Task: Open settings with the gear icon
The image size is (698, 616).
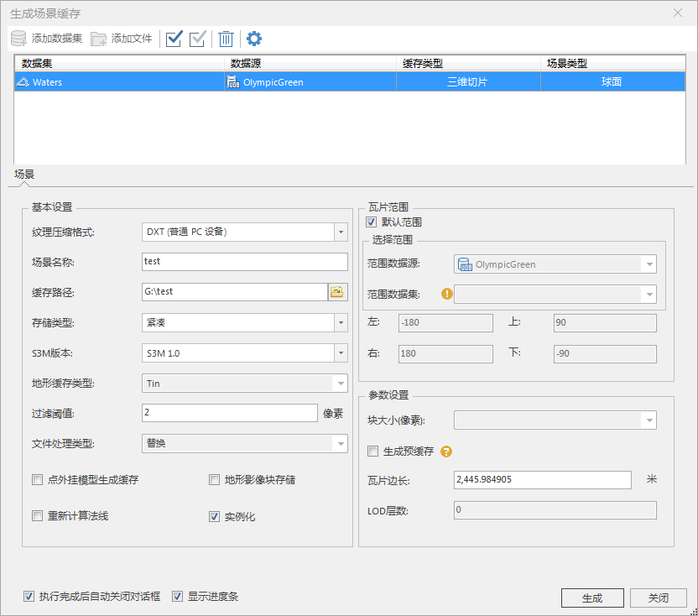Action: 253,39
